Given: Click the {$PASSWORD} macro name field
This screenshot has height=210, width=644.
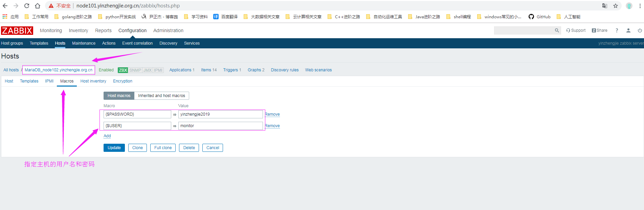Looking at the screenshot, I should pyautogui.click(x=137, y=114).
